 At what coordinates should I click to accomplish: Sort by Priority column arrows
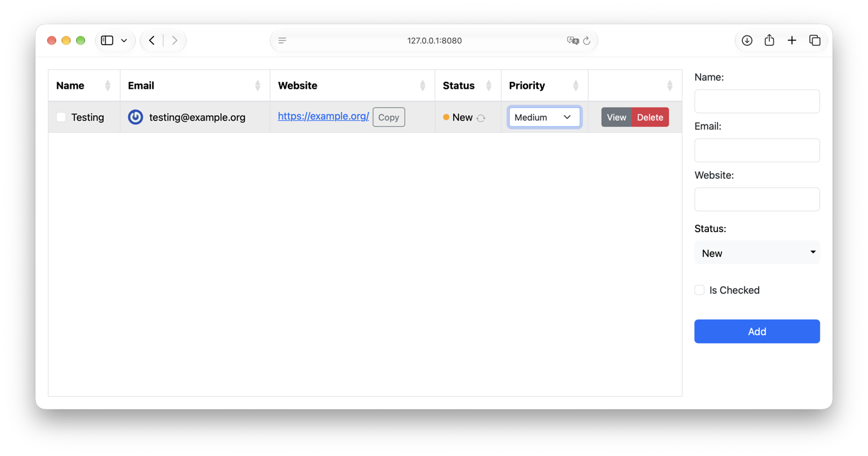[x=576, y=86]
